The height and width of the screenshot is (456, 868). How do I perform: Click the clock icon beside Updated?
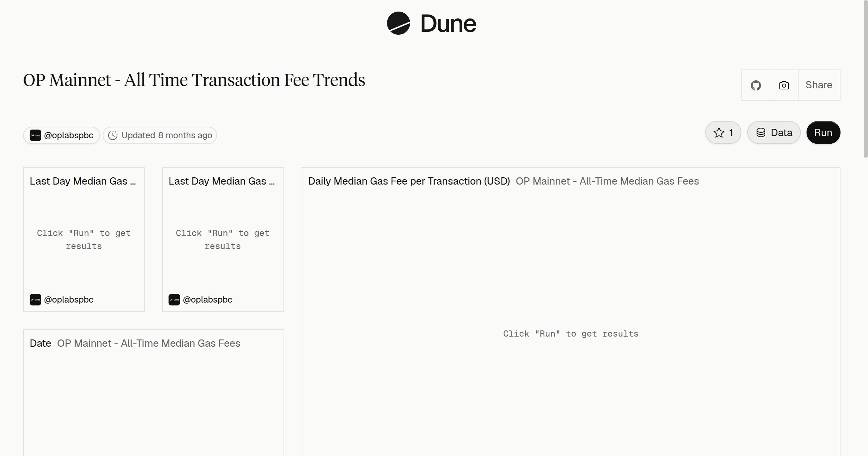pyautogui.click(x=113, y=135)
